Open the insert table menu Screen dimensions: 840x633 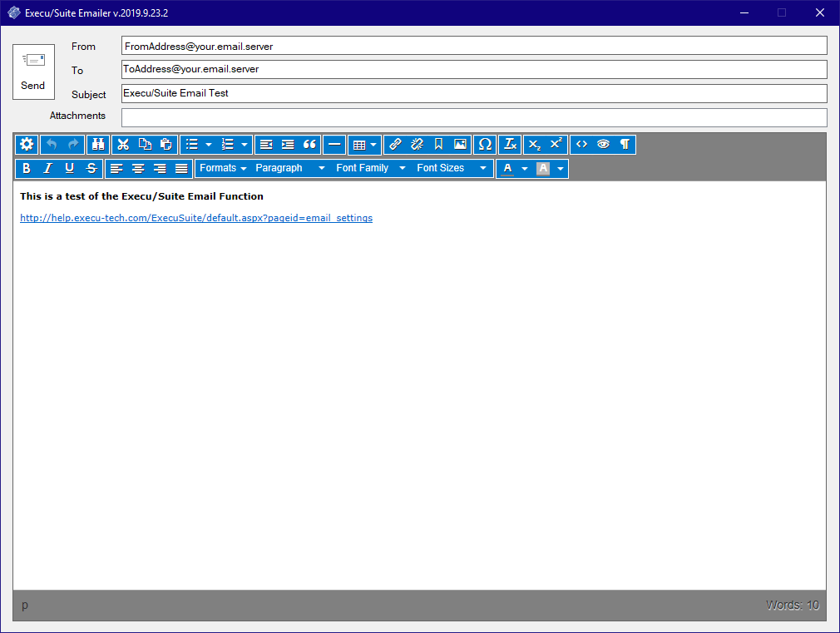tap(364, 144)
